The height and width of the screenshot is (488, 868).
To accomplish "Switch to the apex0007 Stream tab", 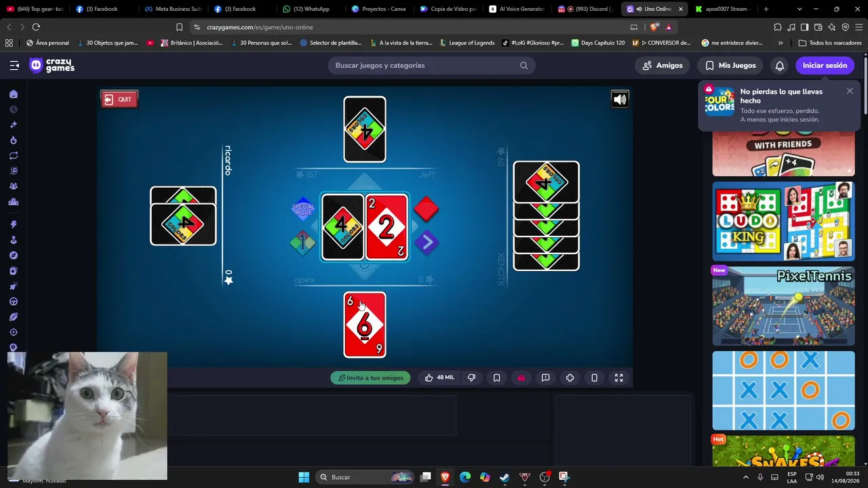I will click(722, 9).
